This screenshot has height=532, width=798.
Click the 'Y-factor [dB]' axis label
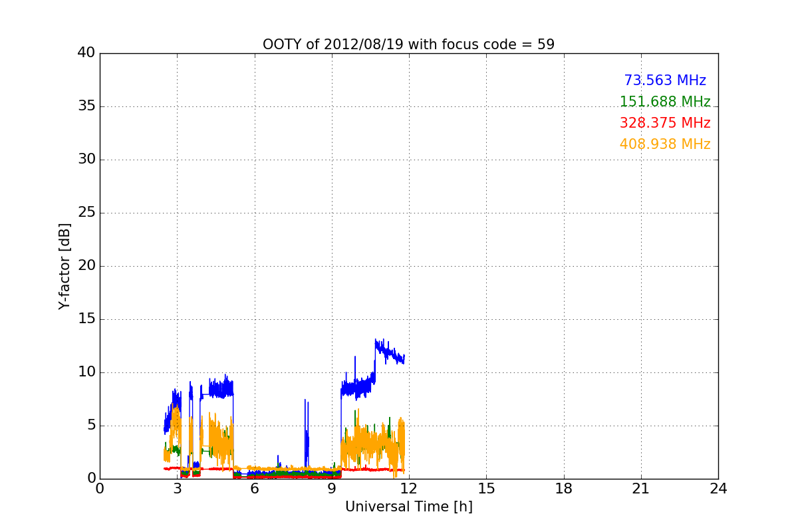(64, 266)
